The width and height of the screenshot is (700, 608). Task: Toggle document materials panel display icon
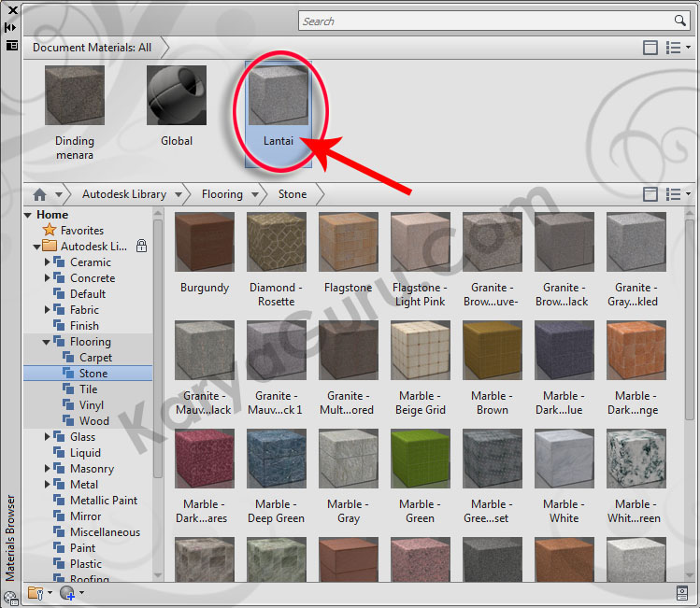[x=650, y=48]
